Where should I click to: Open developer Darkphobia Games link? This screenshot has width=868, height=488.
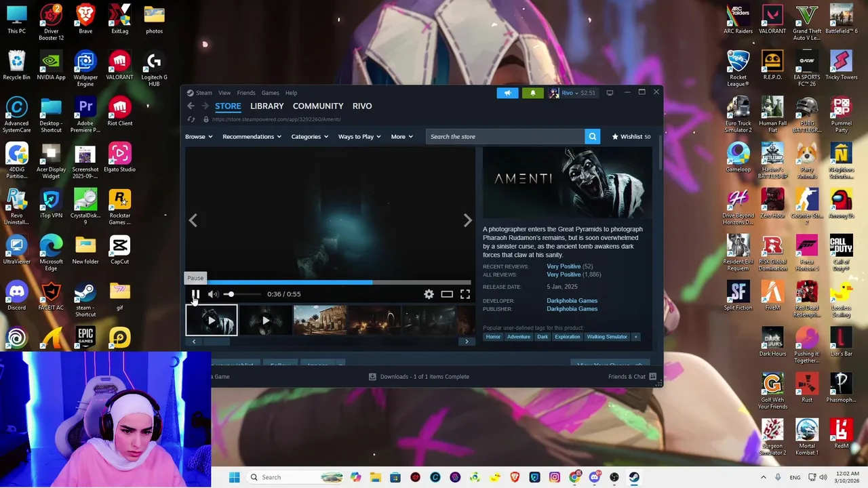tap(572, 301)
